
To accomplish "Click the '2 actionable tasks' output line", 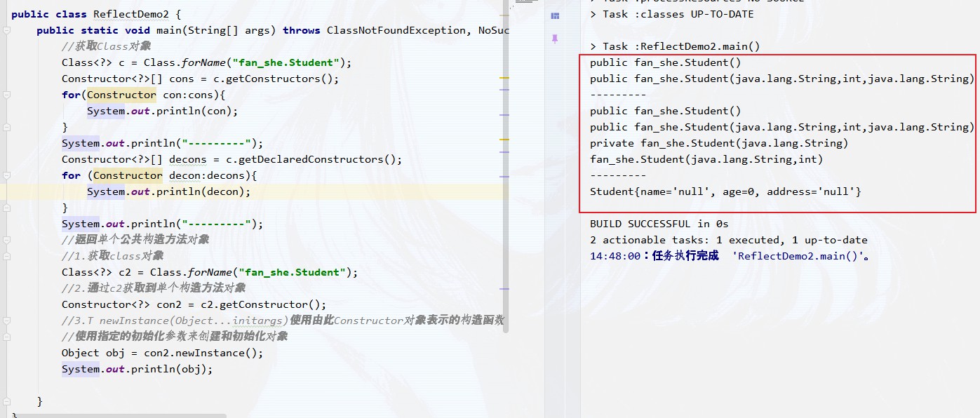I will (729, 240).
